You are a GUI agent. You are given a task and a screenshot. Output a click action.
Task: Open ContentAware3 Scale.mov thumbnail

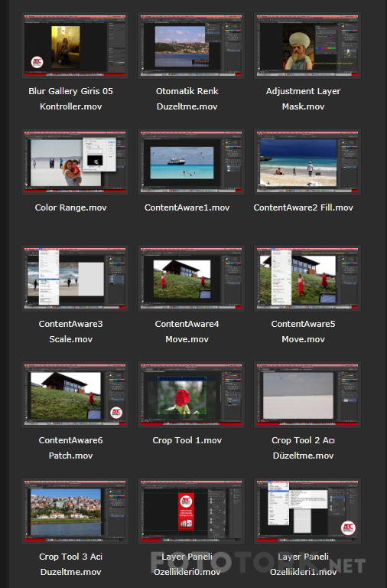click(75, 278)
